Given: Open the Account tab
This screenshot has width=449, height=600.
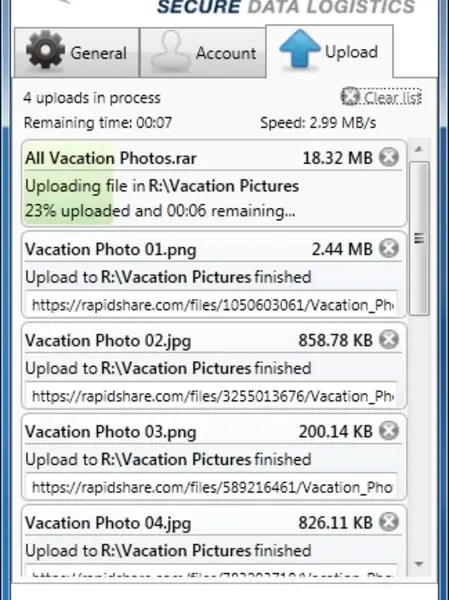Looking at the screenshot, I should tap(203, 52).
